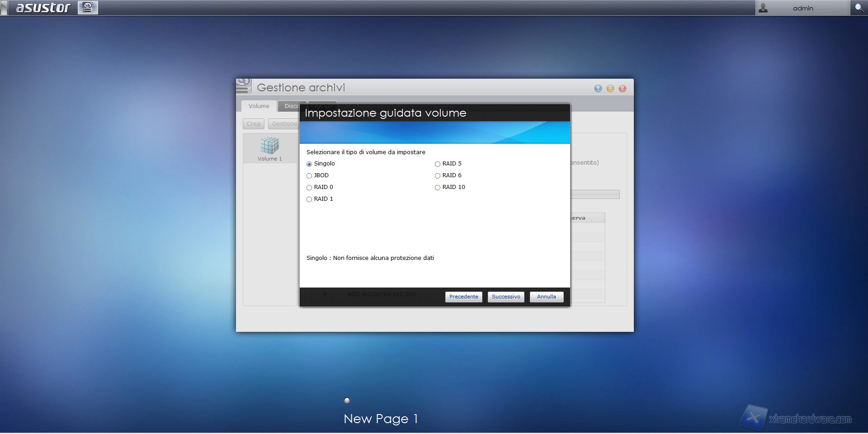868x434 pixels.
Task: Click the admin user avatar icon
Action: pos(763,8)
